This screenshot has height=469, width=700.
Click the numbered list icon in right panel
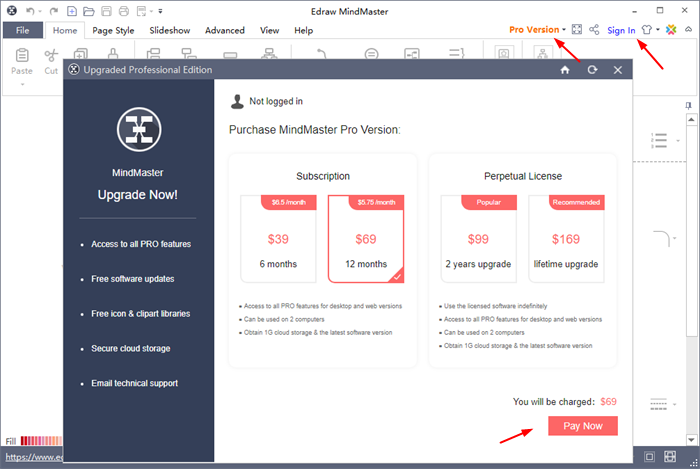(x=659, y=141)
